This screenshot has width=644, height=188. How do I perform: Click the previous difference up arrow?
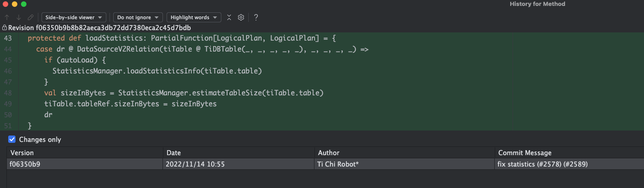pyautogui.click(x=7, y=17)
